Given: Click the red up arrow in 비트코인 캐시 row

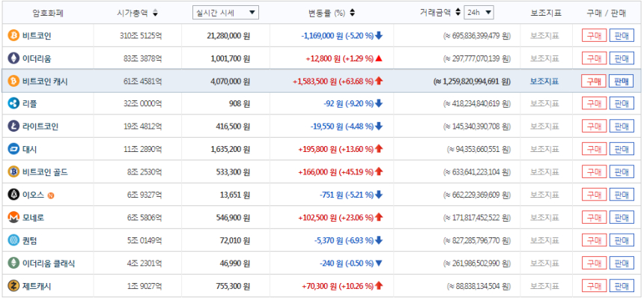Looking at the screenshot, I should click(x=379, y=82).
